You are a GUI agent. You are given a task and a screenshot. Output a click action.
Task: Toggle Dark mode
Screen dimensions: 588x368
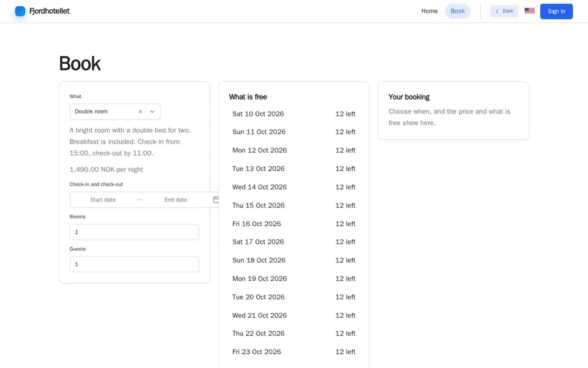click(504, 11)
